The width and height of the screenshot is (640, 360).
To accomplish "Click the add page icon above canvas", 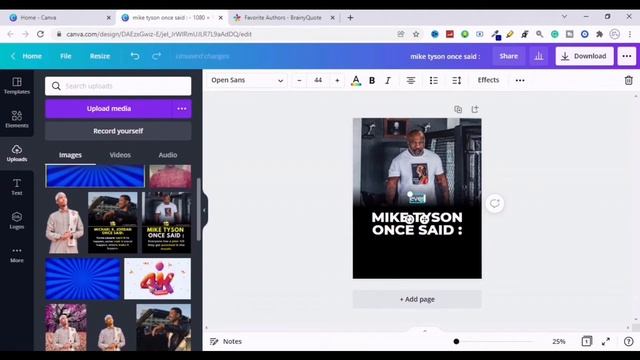I will pyautogui.click(x=475, y=109).
